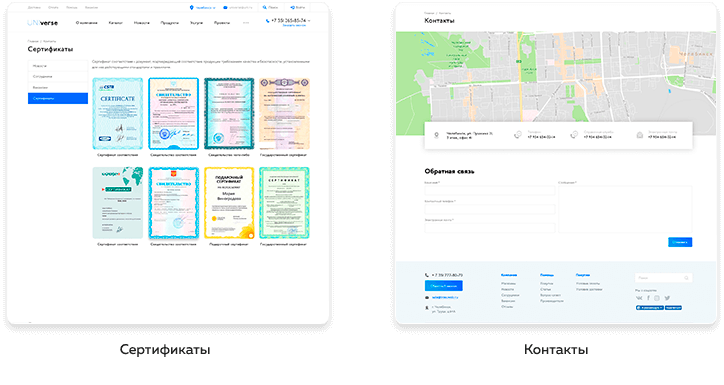Open the Новости navigation item
724x385 pixels.
click(x=142, y=23)
